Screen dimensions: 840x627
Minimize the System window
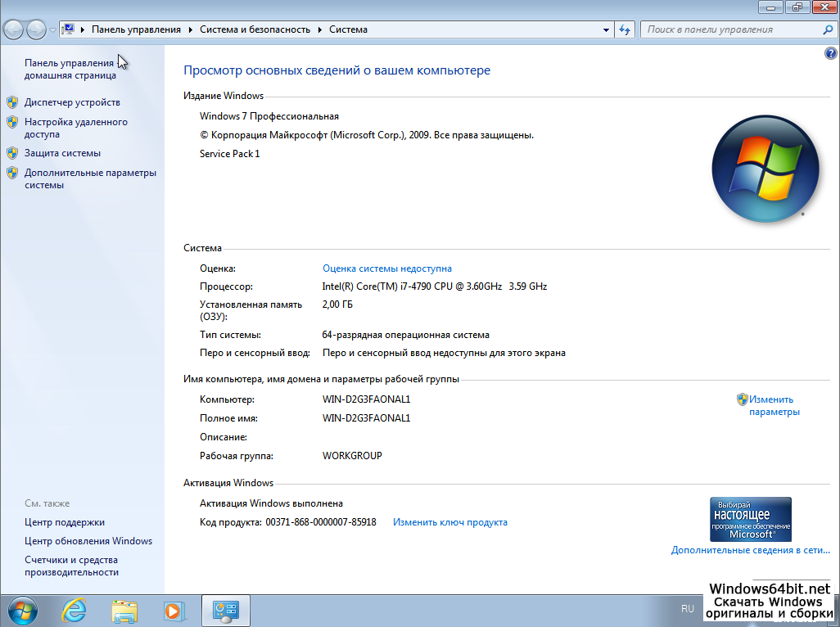coord(771,7)
